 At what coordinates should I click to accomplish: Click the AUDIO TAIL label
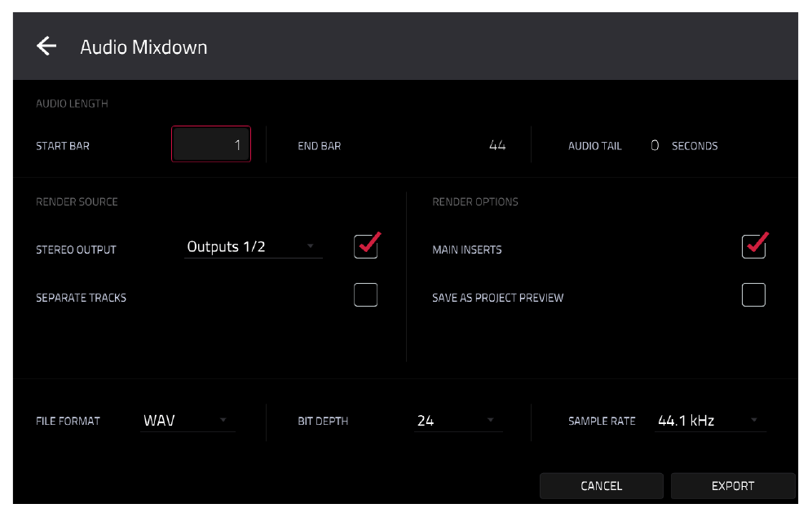[594, 146]
